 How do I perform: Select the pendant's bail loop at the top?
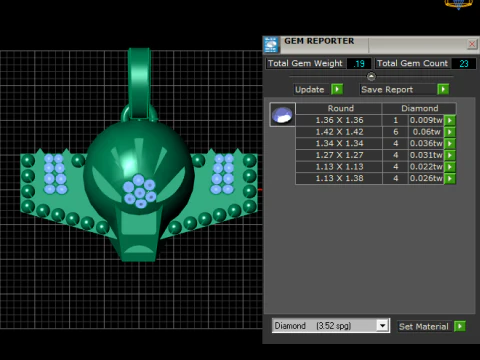click(139, 83)
